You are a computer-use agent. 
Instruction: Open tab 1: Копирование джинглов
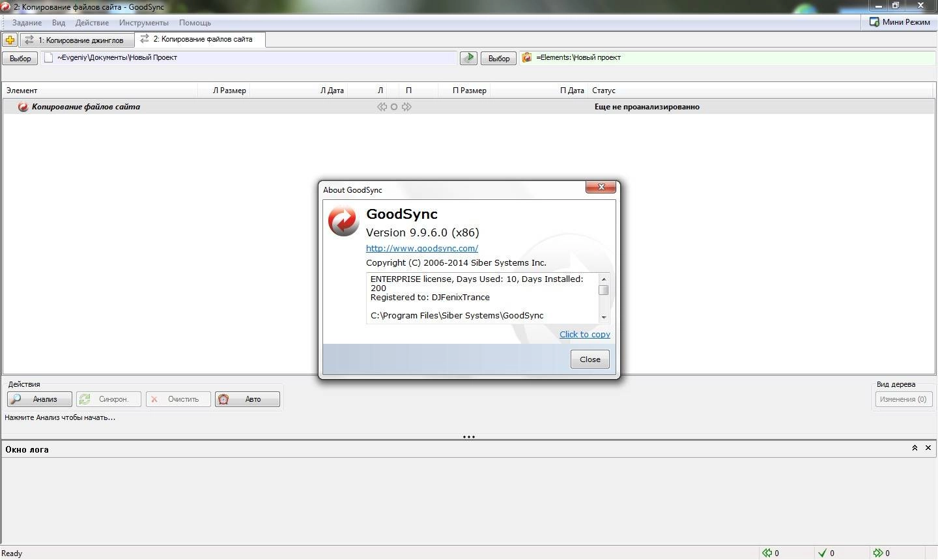pyautogui.click(x=77, y=40)
